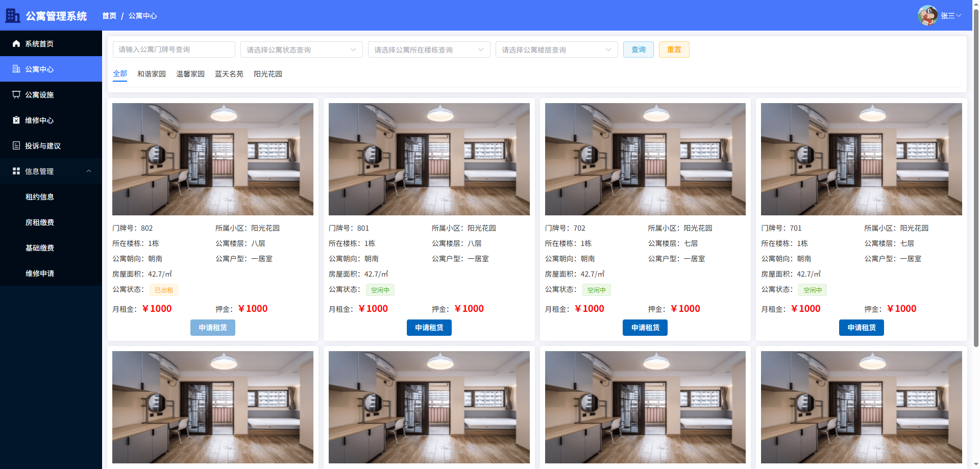Open 投诉与建议 in the sidebar

pos(51,145)
